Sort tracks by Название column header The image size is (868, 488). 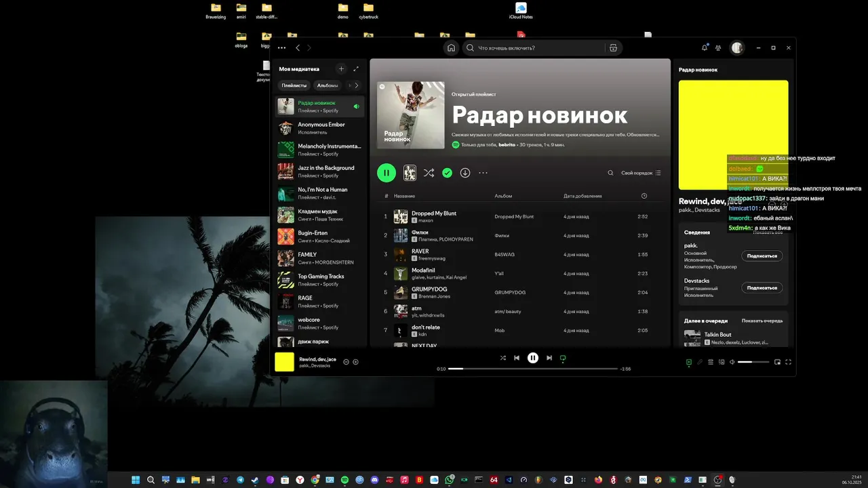[405, 196]
